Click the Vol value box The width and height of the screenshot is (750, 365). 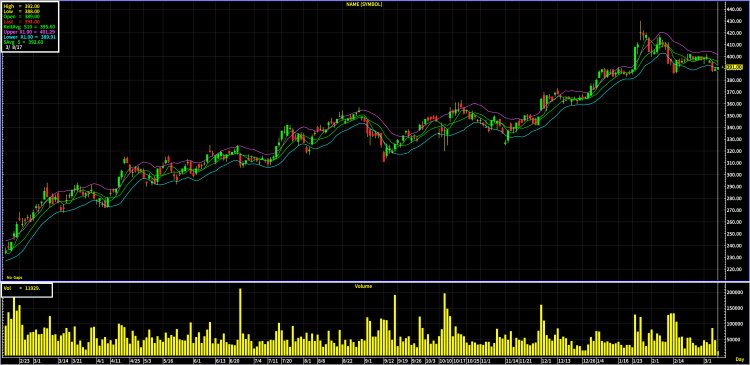(x=27, y=290)
